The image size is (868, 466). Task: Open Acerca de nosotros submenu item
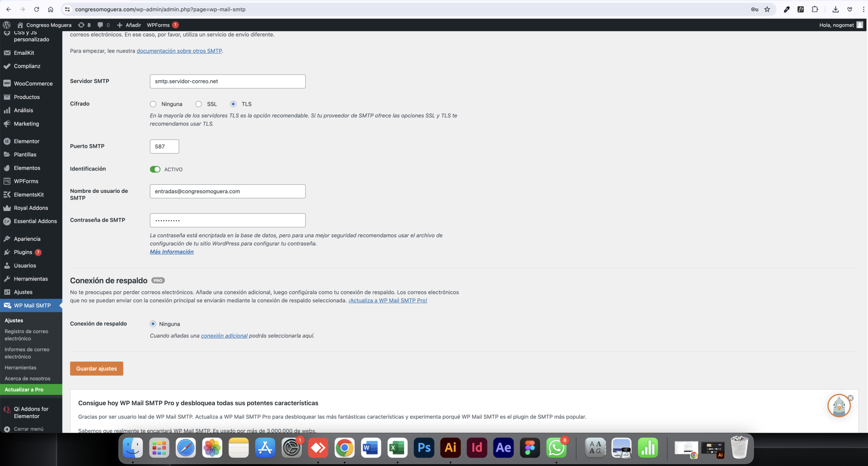tap(27, 378)
